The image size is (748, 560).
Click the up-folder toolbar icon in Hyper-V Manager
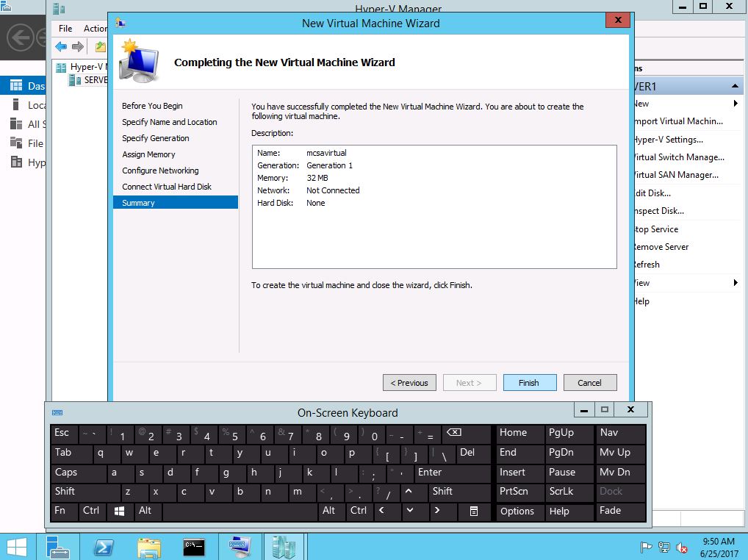(x=101, y=47)
